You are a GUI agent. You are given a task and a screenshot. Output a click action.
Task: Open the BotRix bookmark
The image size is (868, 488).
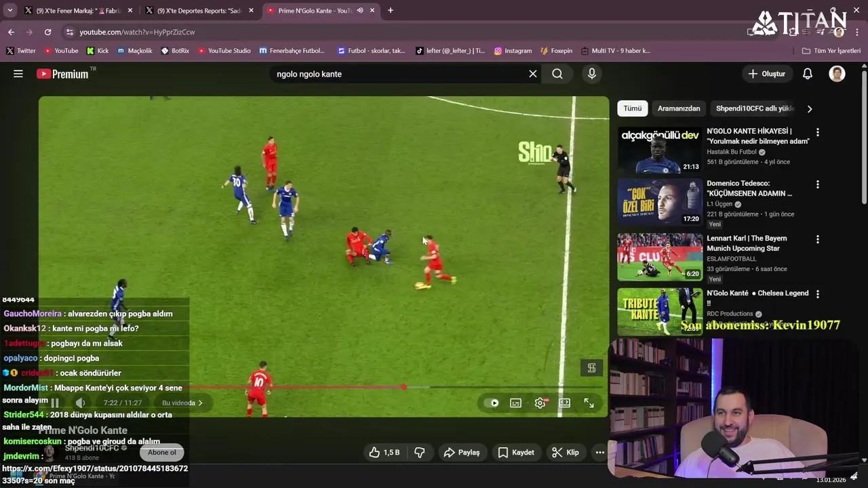click(175, 51)
